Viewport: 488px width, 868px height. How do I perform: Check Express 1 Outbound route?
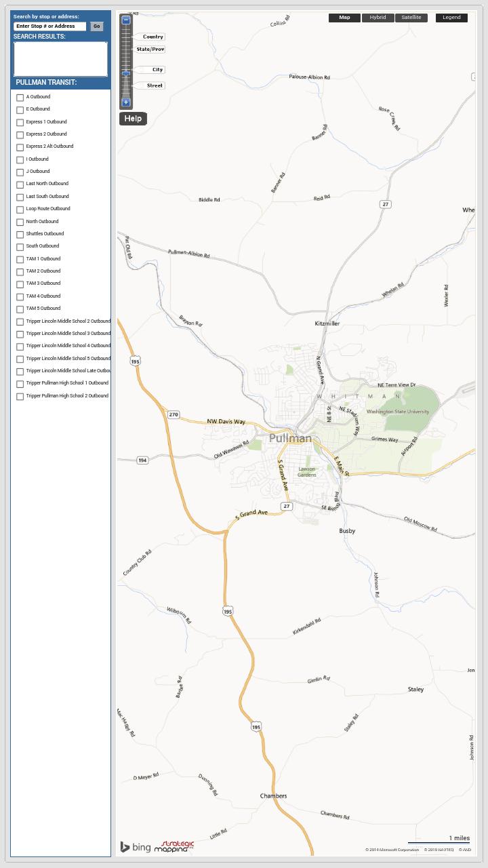[20, 123]
